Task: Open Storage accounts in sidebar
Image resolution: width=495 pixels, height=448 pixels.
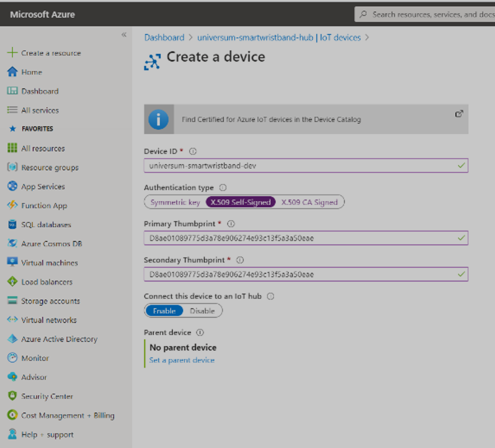Action: click(x=50, y=301)
